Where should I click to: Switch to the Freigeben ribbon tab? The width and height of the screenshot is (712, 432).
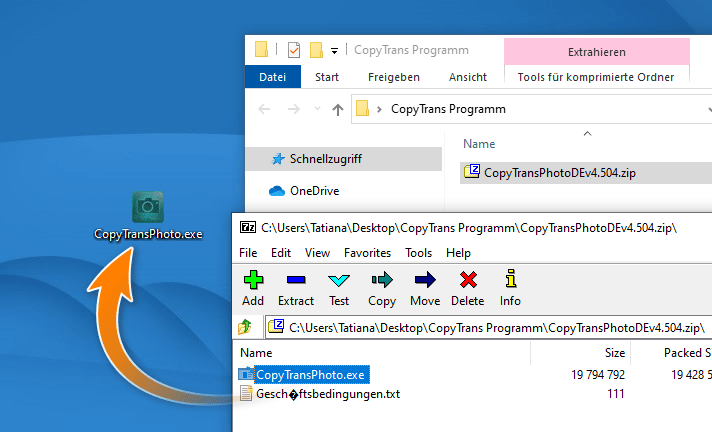point(394,77)
